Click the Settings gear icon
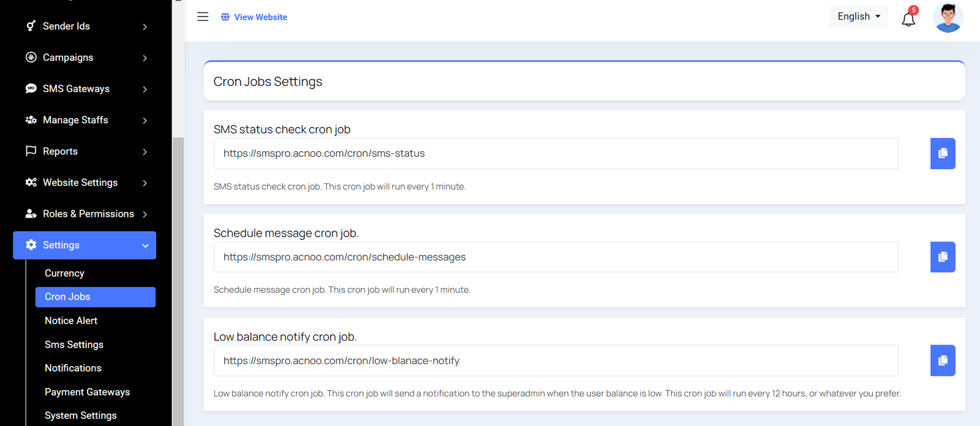Viewport: 980px width, 426px height. [31, 245]
